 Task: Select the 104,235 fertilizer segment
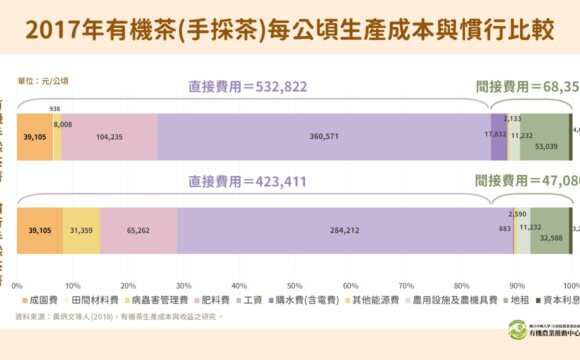[x=109, y=137]
